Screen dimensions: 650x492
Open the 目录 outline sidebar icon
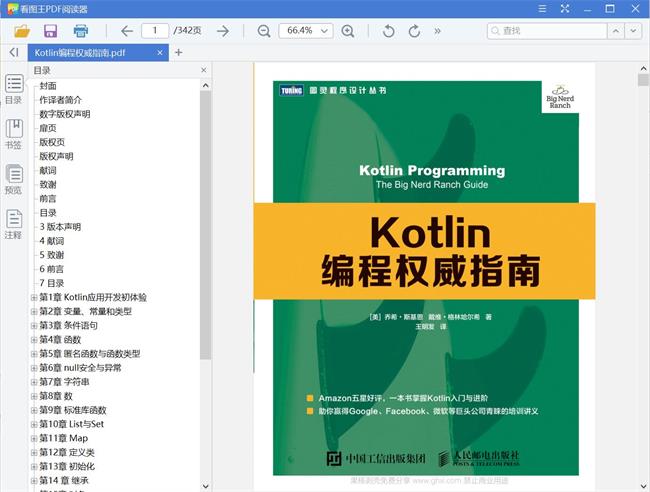coord(14,89)
